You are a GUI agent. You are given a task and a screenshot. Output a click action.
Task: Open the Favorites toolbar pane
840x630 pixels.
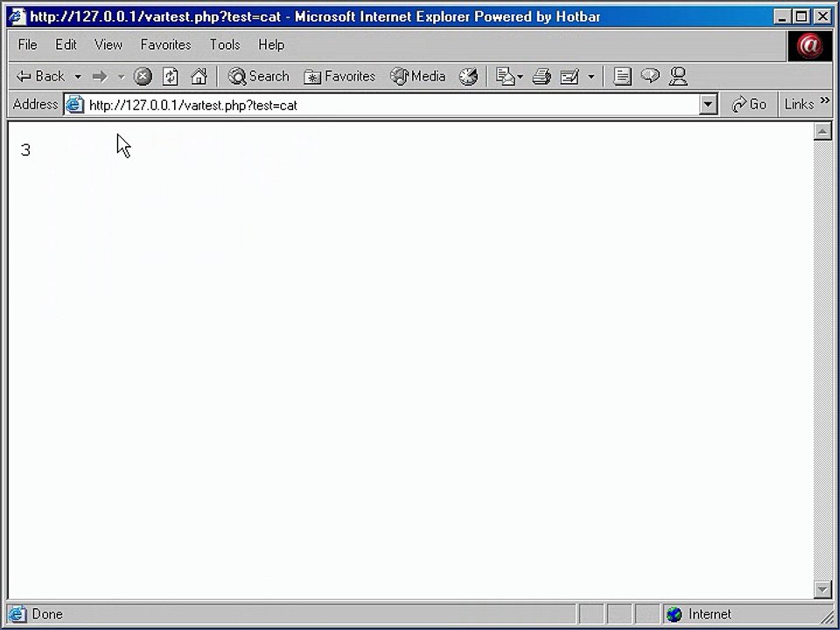[x=339, y=77]
